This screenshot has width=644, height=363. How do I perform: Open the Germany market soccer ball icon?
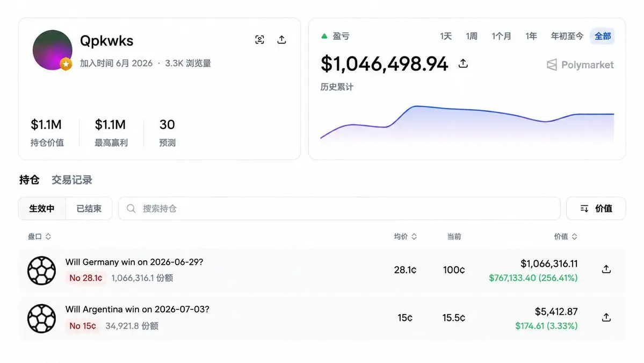point(41,271)
